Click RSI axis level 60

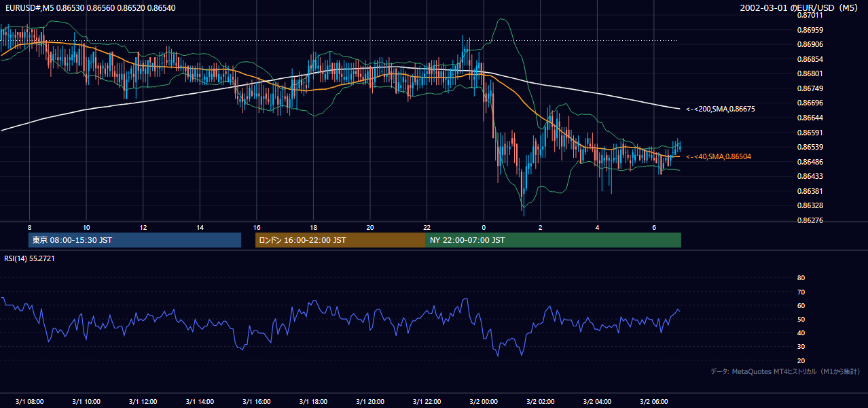tap(801, 305)
